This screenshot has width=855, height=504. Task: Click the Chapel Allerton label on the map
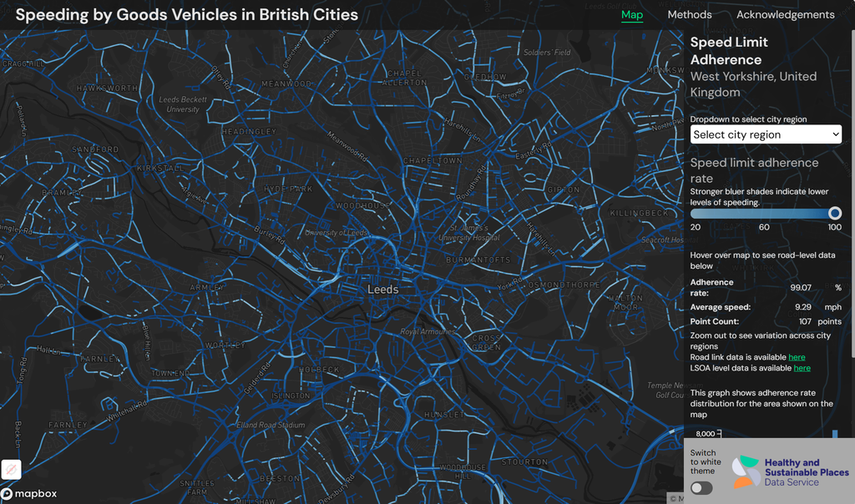[x=404, y=78]
